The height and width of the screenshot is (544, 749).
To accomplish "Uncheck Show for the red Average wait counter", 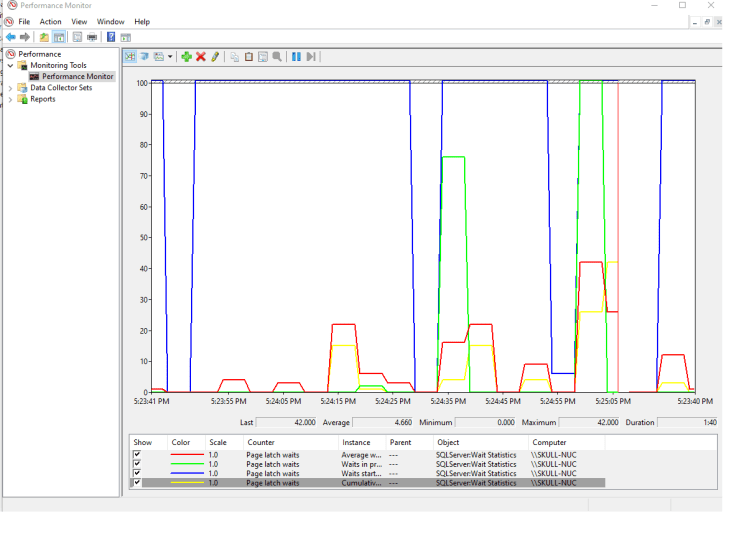I will point(137,454).
